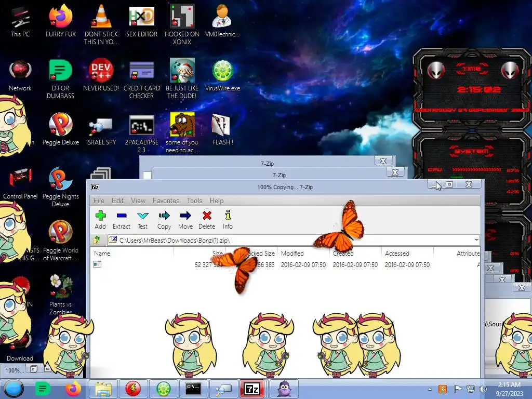
Task: Open the VM0Technic desktop icon
Action: point(222,22)
